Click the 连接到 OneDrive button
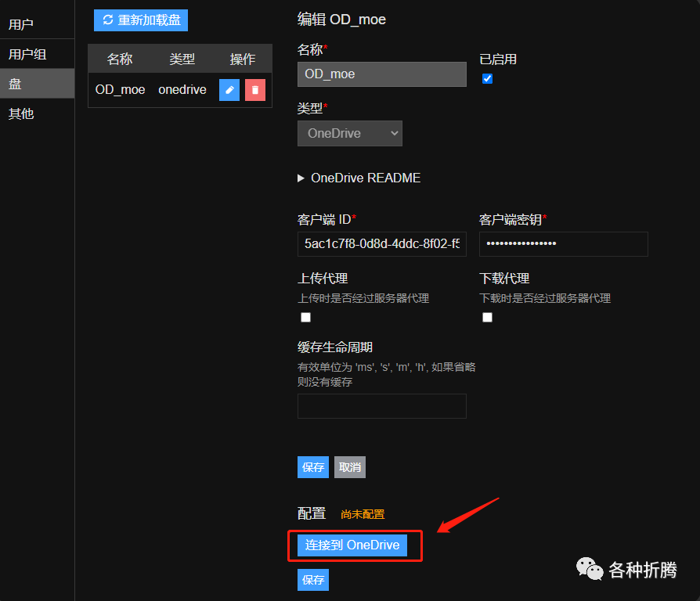Viewport: 700px width, 601px height. pos(352,545)
